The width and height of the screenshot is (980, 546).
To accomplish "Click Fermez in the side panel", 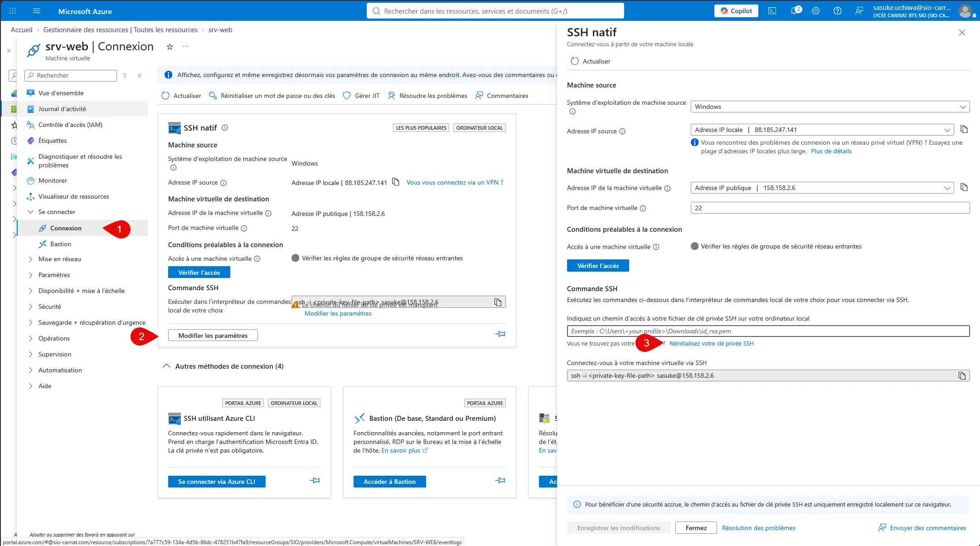I will coord(696,528).
